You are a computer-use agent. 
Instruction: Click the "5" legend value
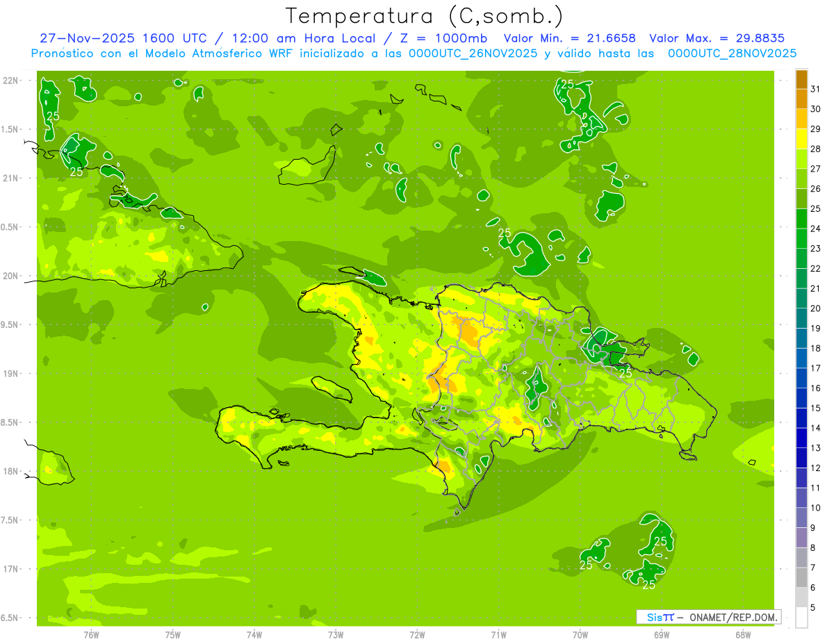tap(813, 607)
